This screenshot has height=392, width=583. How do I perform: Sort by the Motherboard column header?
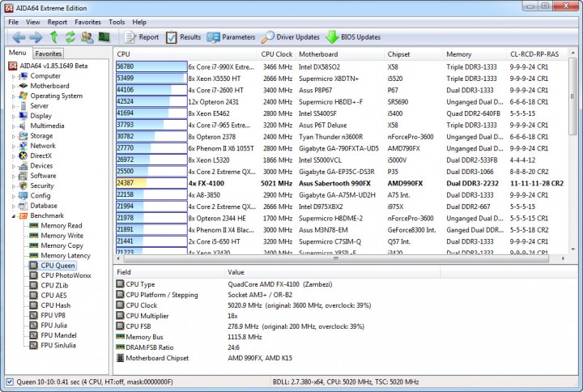click(x=340, y=54)
